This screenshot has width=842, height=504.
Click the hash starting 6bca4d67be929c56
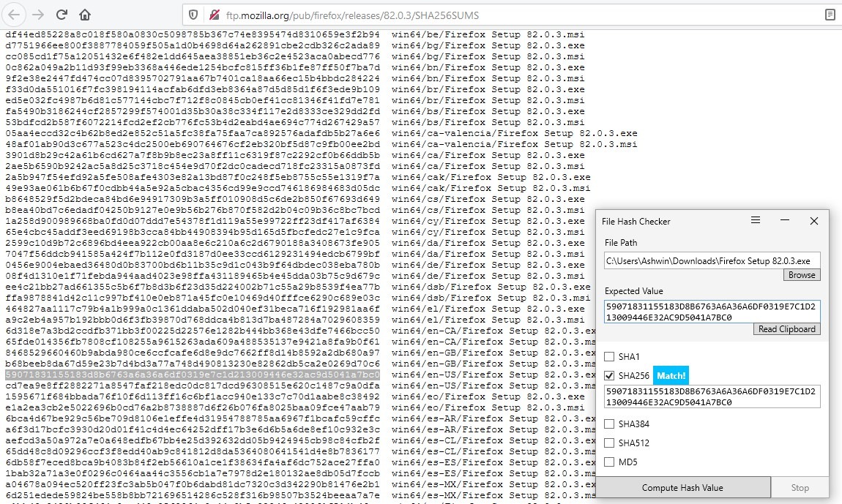coord(193,418)
